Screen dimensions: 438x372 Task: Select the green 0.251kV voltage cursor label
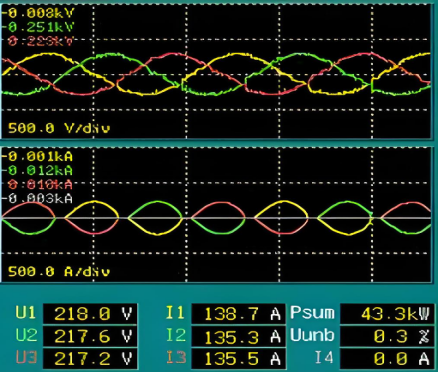(x=40, y=27)
